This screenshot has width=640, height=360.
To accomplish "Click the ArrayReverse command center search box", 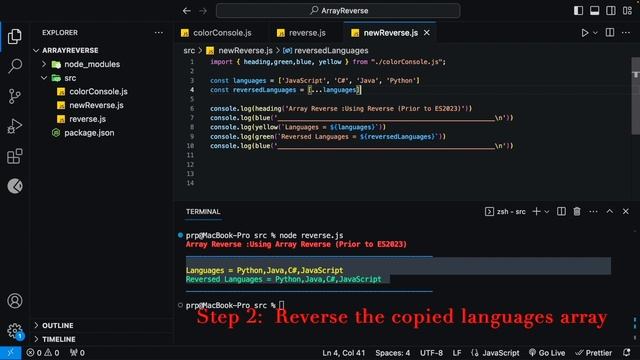I will (x=338, y=11).
